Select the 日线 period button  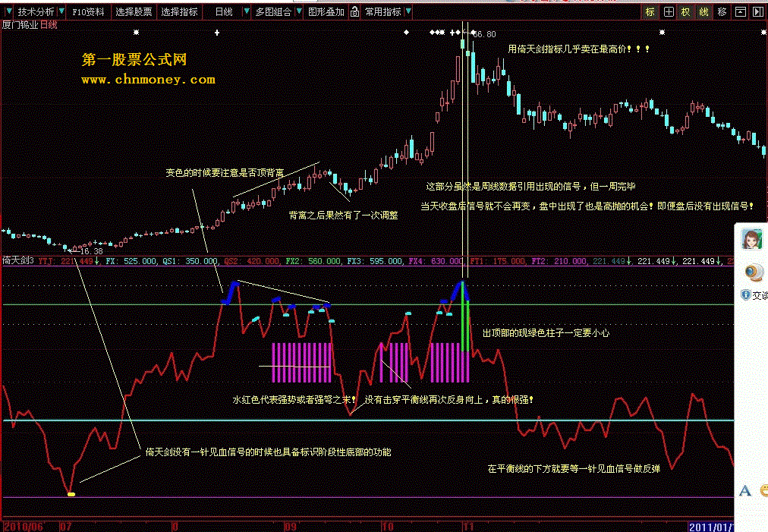tap(224, 11)
